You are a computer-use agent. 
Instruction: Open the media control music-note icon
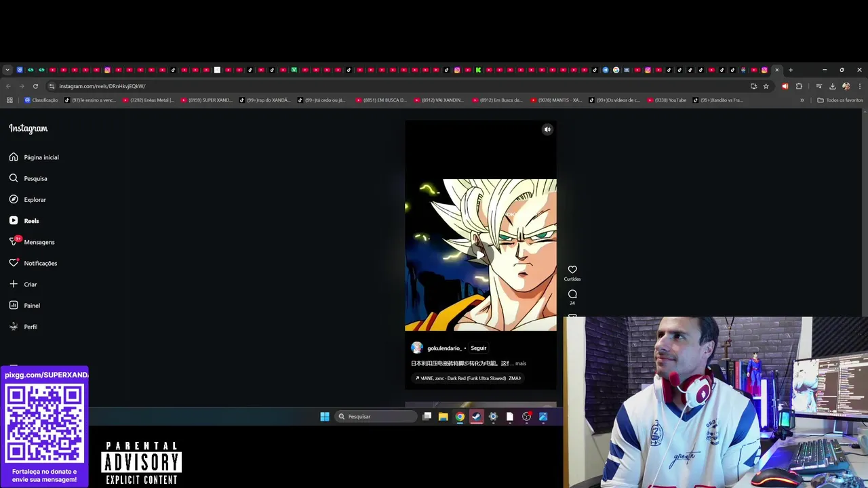tap(819, 86)
